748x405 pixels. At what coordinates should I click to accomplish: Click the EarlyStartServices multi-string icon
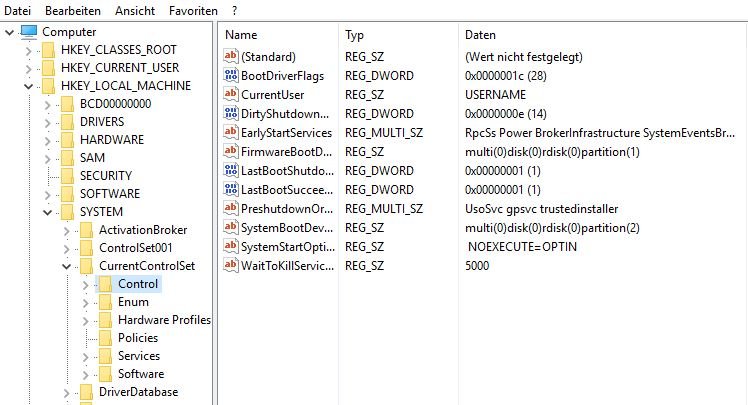(231, 133)
